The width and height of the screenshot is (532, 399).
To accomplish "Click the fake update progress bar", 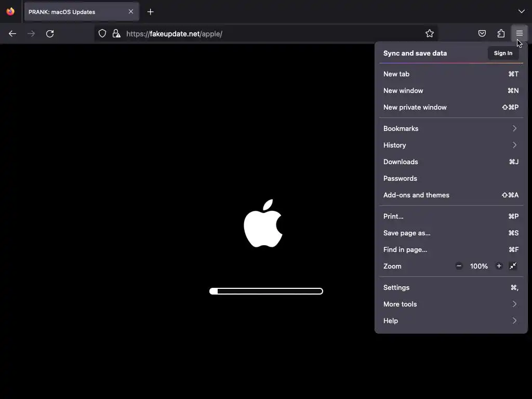I will pyautogui.click(x=266, y=291).
